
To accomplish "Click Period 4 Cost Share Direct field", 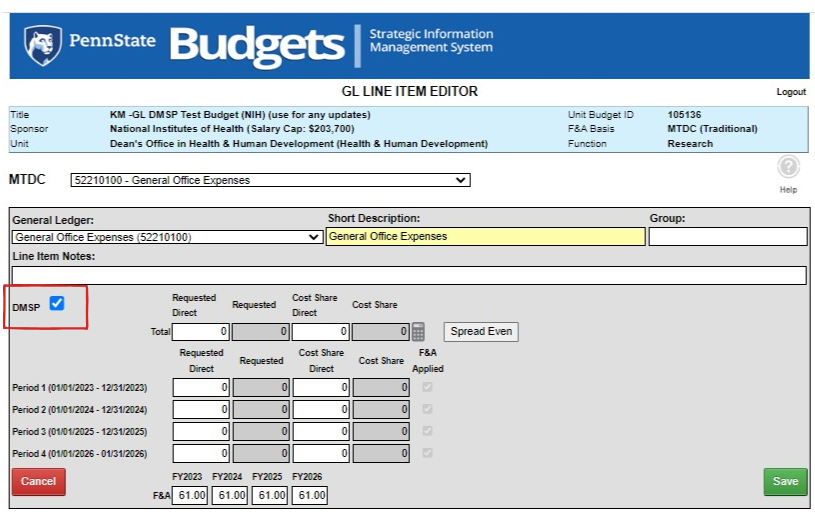I will point(321,454).
